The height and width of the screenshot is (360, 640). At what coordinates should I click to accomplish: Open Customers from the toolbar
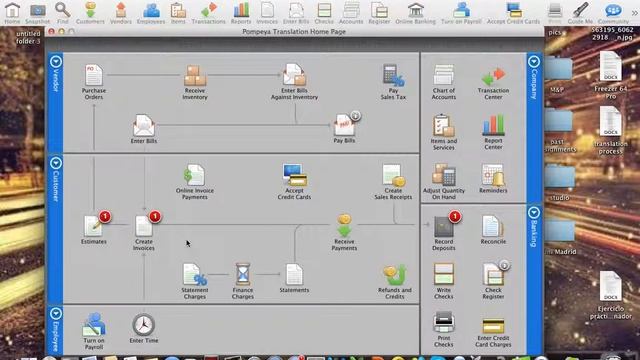coord(90,13)
